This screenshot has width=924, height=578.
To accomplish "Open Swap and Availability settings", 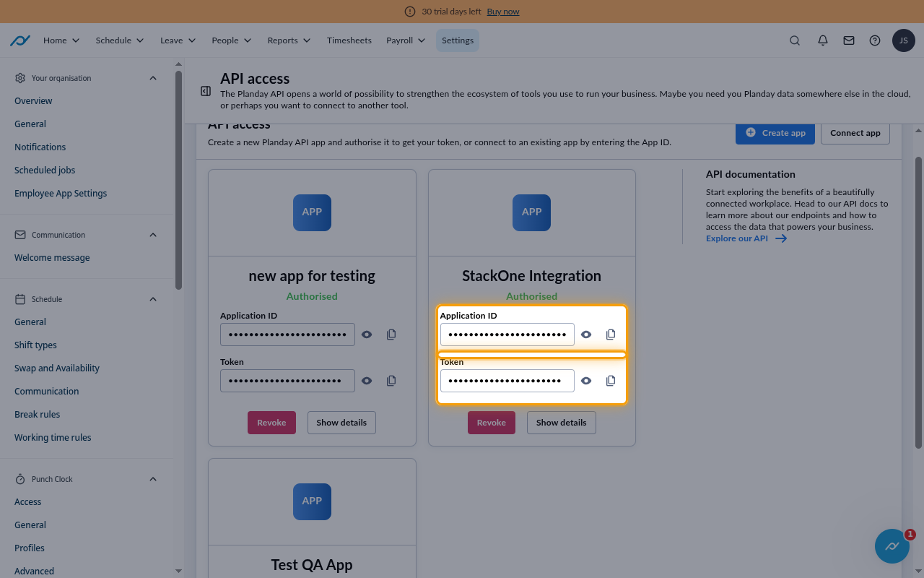I will (57, 368).
